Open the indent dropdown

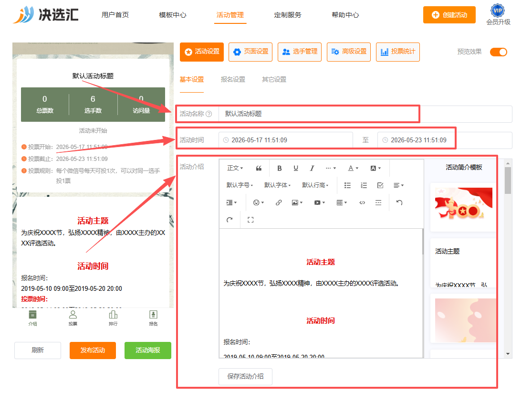click(231, 202)
